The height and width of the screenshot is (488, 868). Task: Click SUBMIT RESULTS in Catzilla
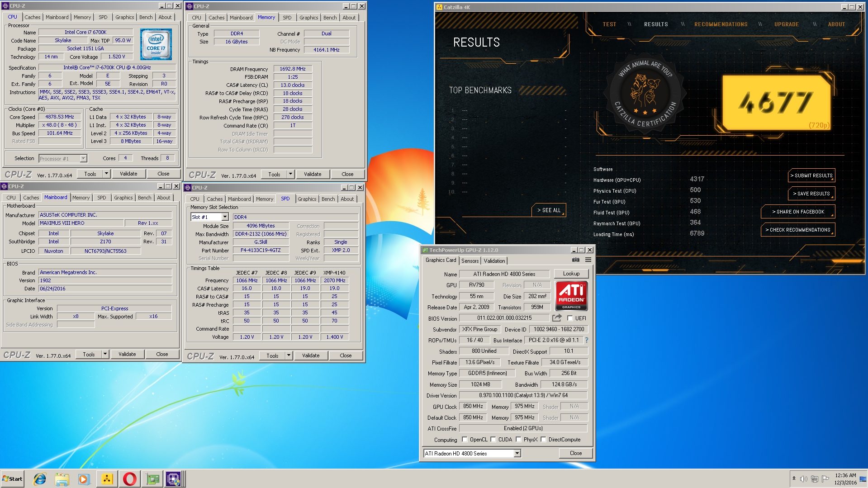tap(811, 175)
